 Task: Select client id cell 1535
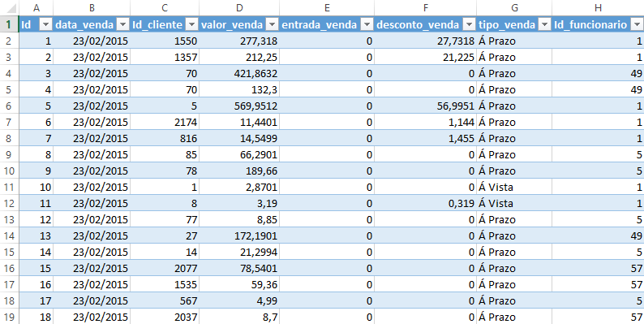[165, 284]
